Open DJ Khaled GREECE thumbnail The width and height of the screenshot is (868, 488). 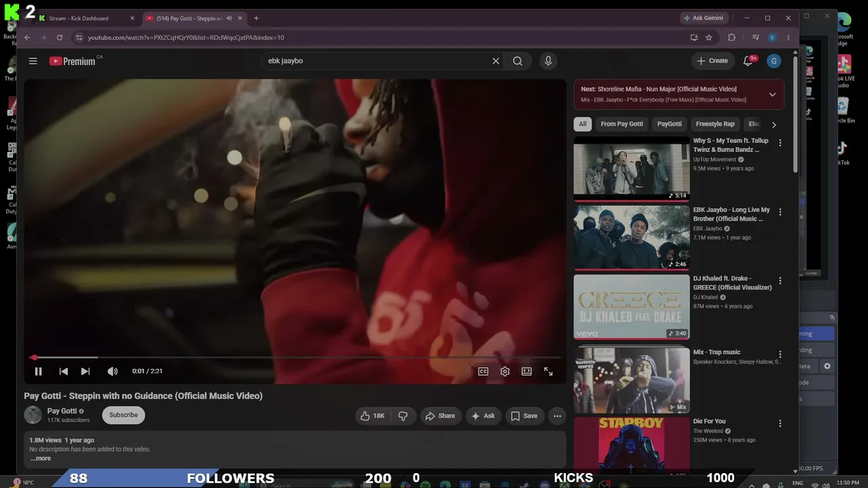631,307
